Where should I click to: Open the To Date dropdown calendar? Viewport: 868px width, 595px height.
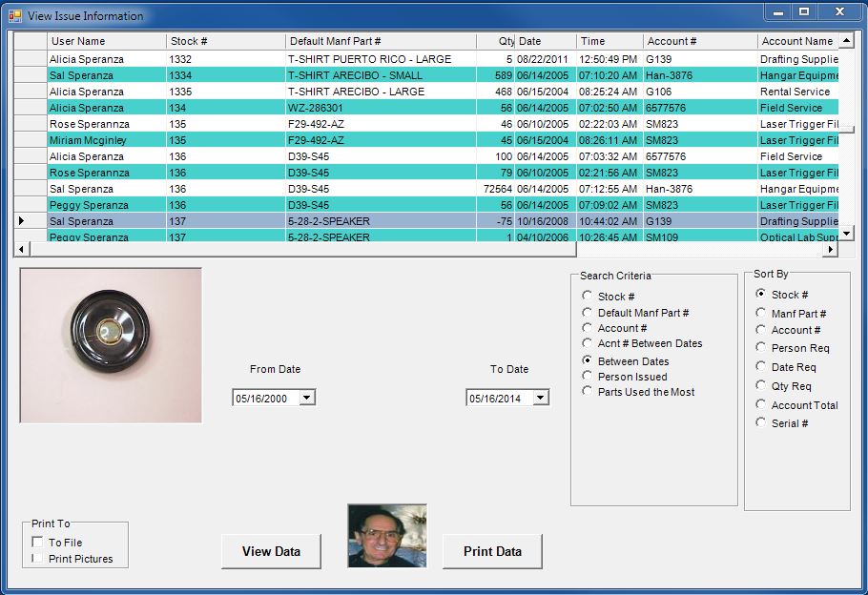click(540, 399)
